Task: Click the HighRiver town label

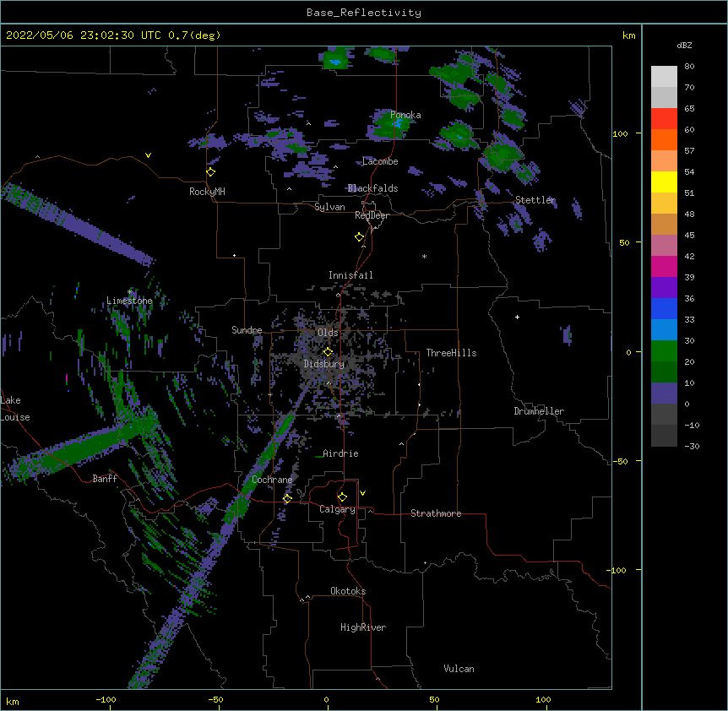Action: click(x=363, y=627)
